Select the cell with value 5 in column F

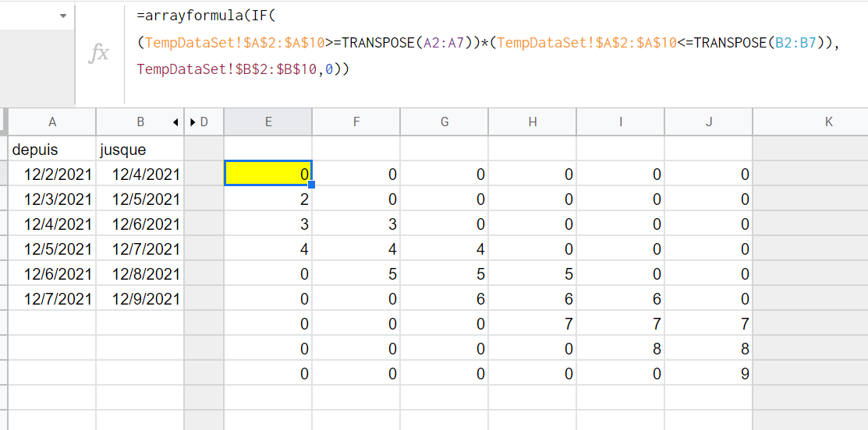pos(356,274)
